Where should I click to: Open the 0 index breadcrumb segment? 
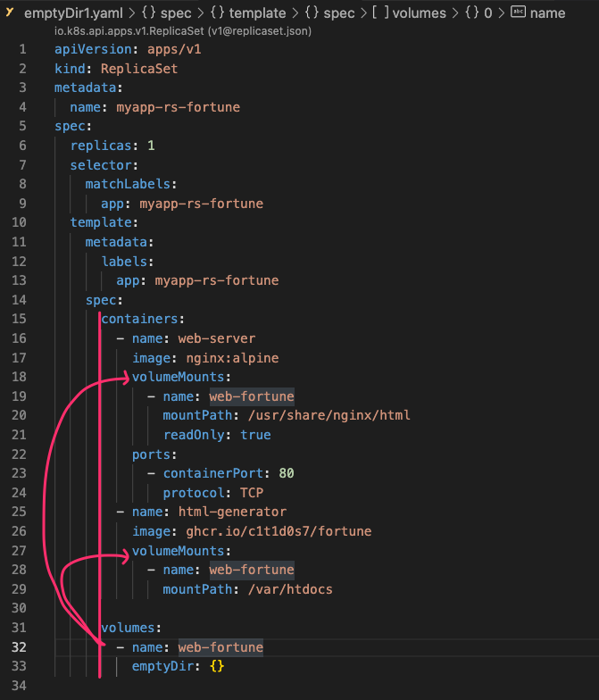pyautogui.click(x=487, y=13)
